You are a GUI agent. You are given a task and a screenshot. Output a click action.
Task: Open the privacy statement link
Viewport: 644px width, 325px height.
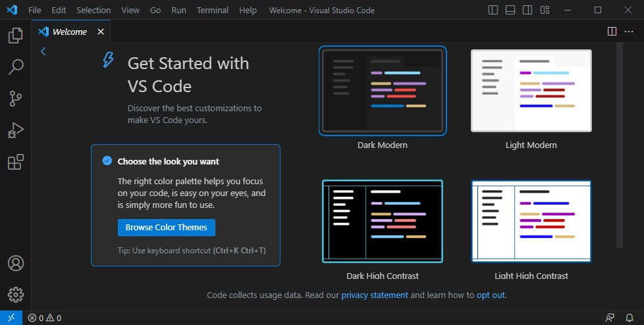(375, 295)
